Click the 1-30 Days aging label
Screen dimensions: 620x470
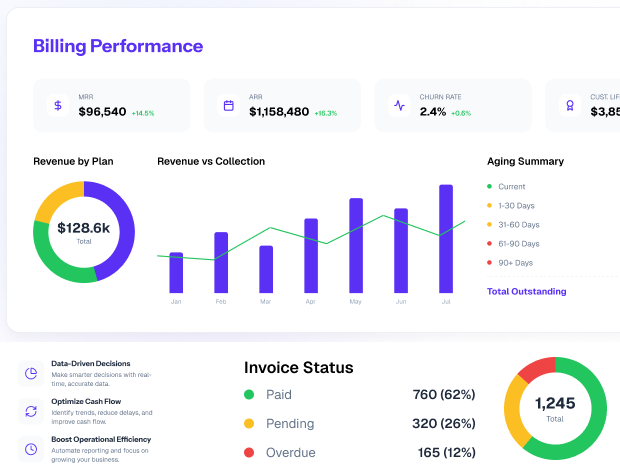(x=516, y=206)
